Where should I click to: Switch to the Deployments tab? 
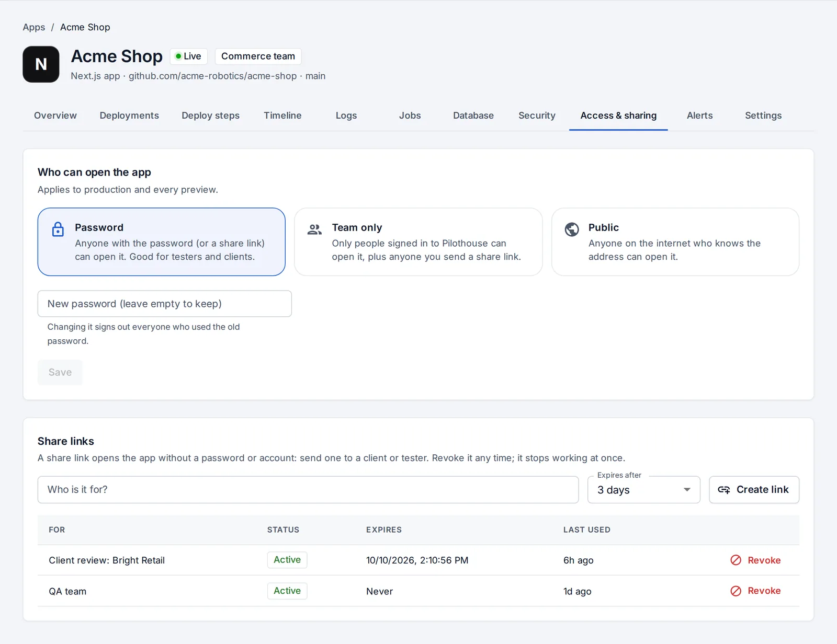tap(129, 116)
